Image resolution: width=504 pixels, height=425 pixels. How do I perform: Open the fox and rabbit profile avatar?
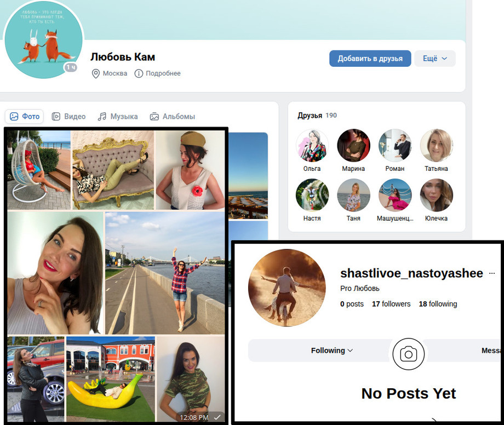pos(43,40)
